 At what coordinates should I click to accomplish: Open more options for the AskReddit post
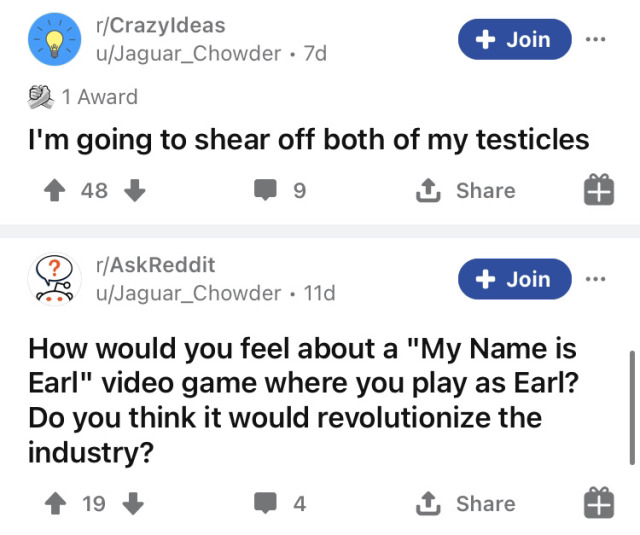point(596,280)
